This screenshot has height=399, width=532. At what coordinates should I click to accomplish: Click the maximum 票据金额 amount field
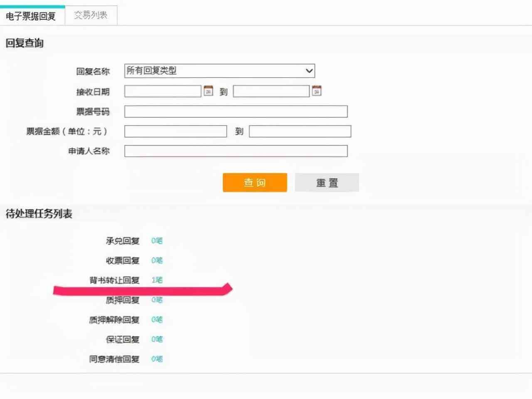tap(299, 131)
